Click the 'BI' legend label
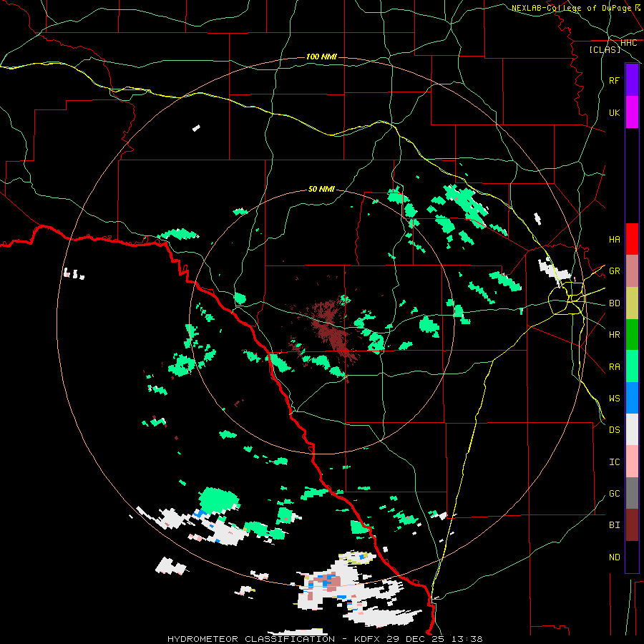The image size is (644, 644). click(x=614, y=525)
